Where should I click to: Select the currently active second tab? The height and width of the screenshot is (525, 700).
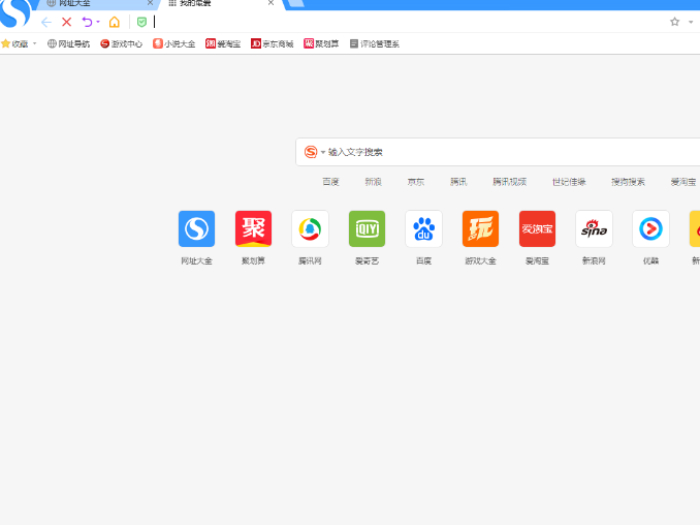pyautogui.click(x=221, y=3)
